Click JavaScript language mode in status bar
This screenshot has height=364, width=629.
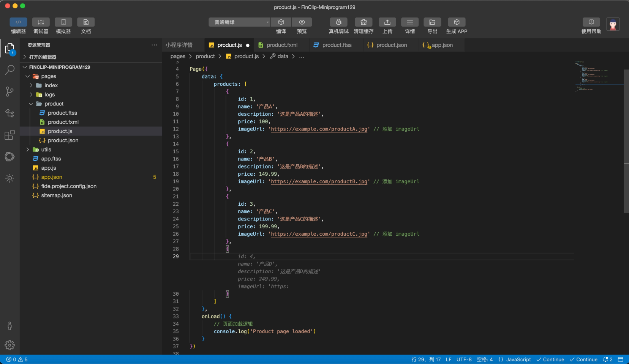(518, 359)
